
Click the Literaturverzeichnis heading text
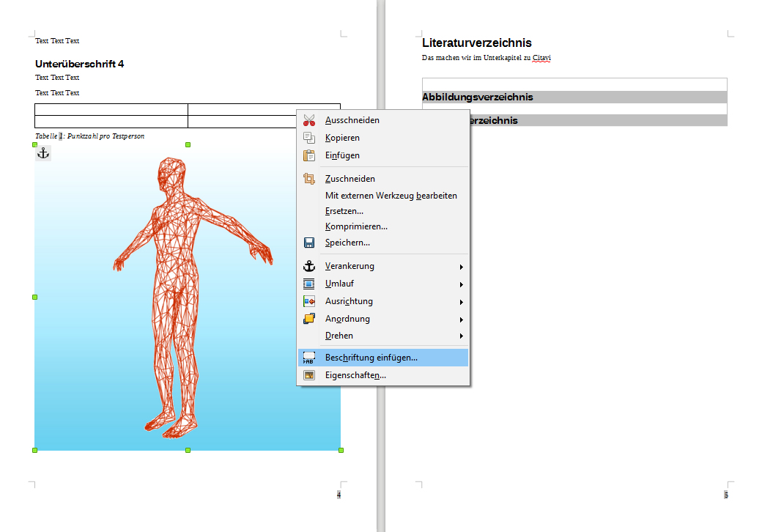tap(476, 43)
